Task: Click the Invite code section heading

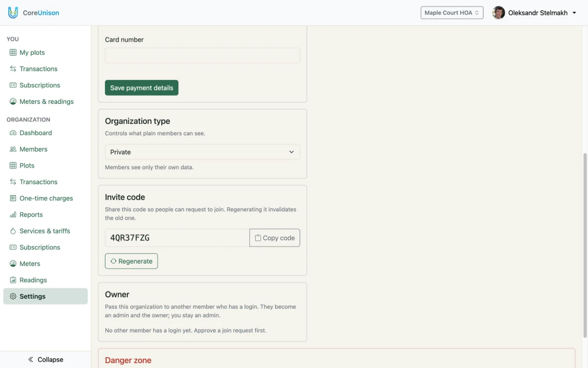Action: [125, 197]
